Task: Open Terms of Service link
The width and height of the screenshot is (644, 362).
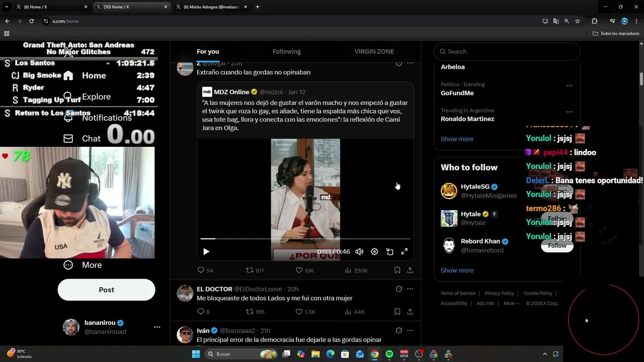Action: tap(458, 293)
